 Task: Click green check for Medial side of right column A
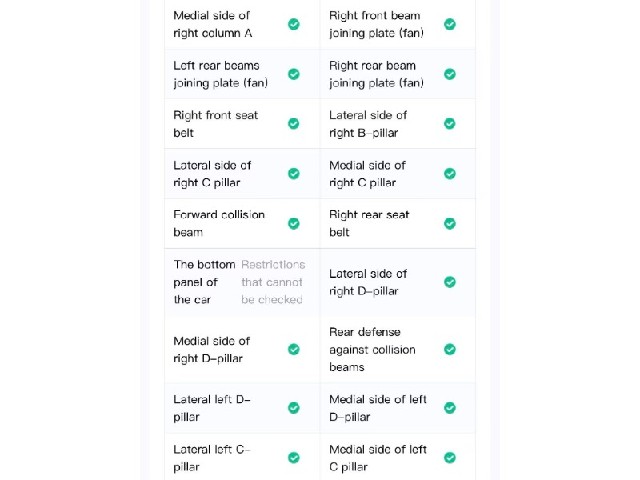tap(294, 24)
